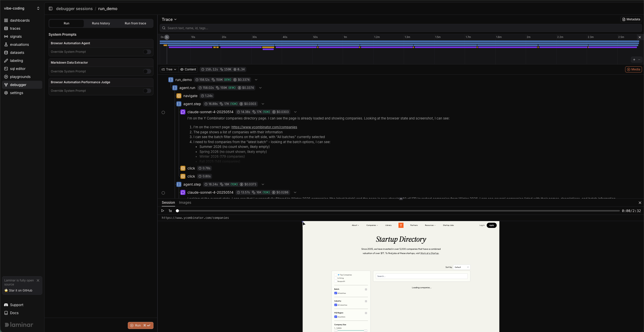Switch to the Images tab
Screen dimensions: 644x332
[x=185, y=203]
